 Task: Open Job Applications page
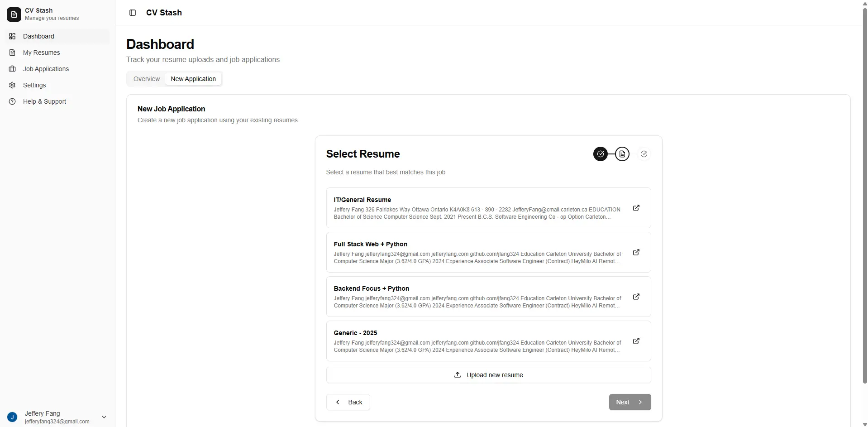click(57, 69)
